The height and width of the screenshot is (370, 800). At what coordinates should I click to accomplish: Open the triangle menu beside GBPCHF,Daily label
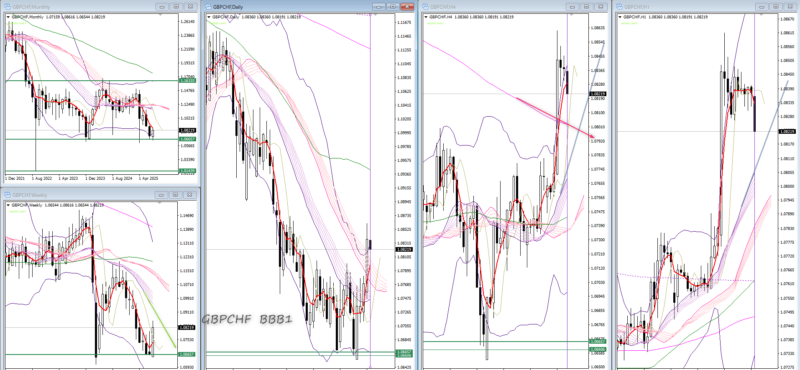209,17
